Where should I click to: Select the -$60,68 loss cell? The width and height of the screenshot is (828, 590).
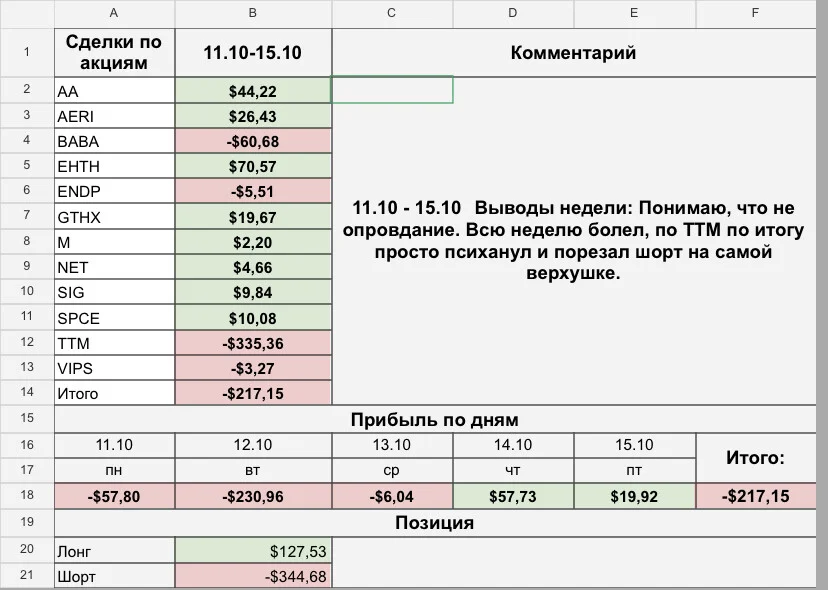253,141
